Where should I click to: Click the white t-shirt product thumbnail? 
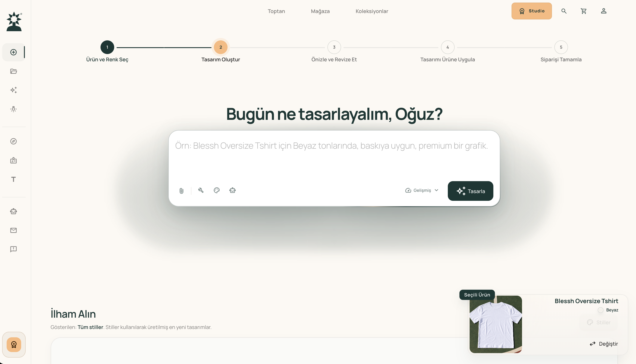pyautogui.click(x=496, y=324)
